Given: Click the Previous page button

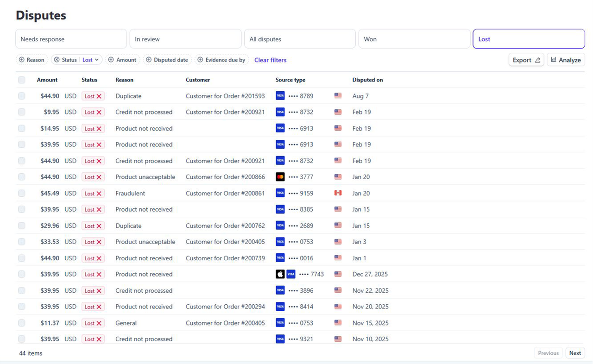Looking at the screenshot, I should click(549, 353).
